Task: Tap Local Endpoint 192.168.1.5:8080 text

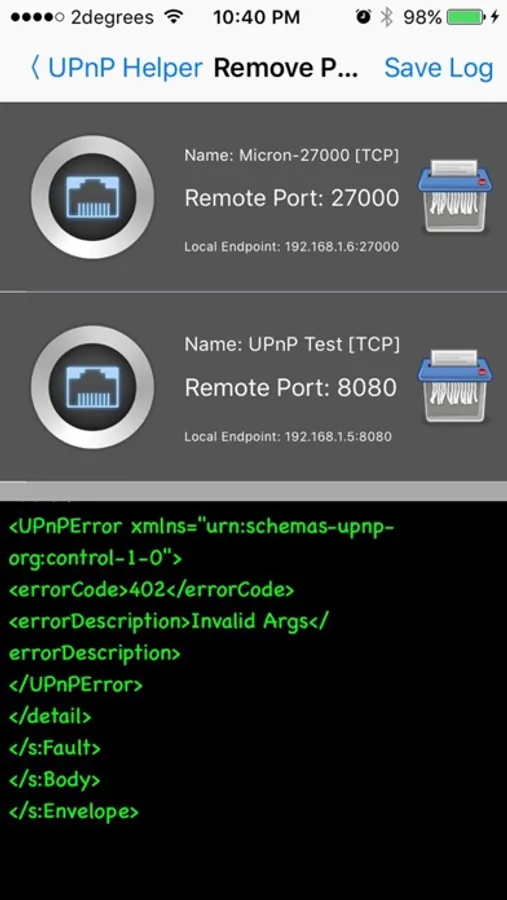Action: click(288, 437)
